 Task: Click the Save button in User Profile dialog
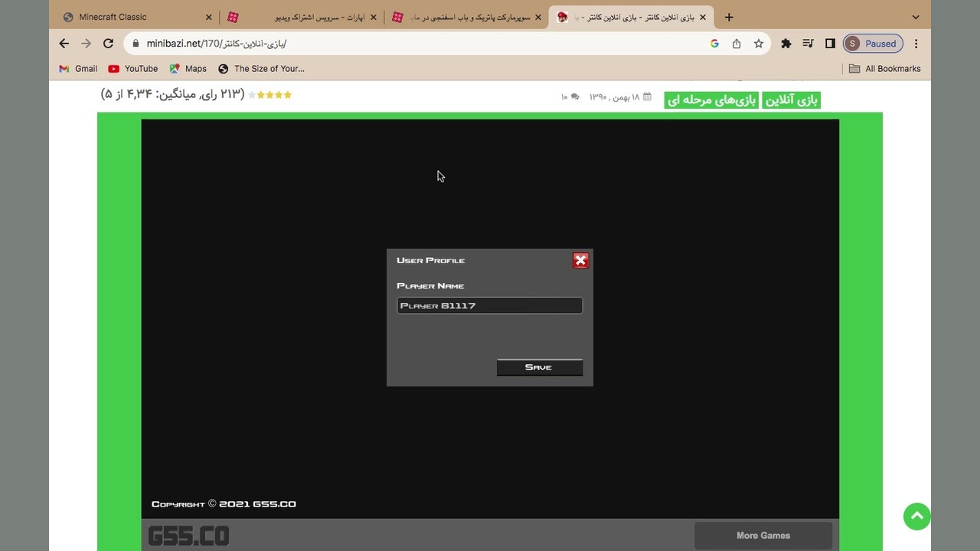pyautogui.click(x=539, y=367)
